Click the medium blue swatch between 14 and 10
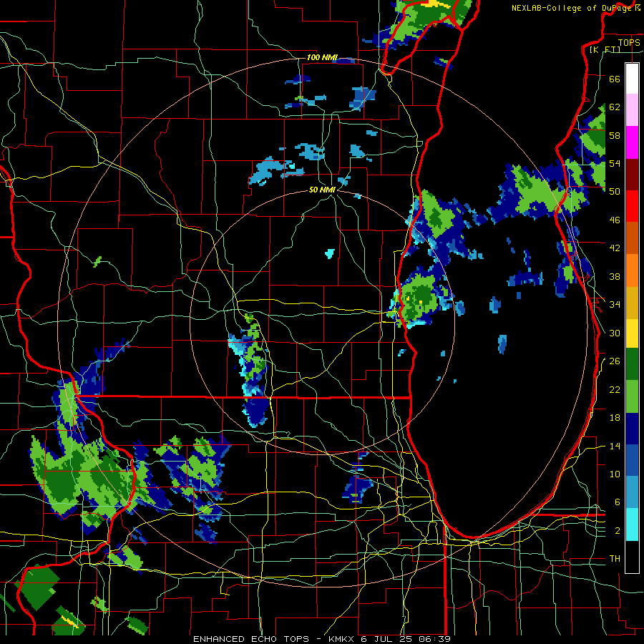 [x=632, y=461]
